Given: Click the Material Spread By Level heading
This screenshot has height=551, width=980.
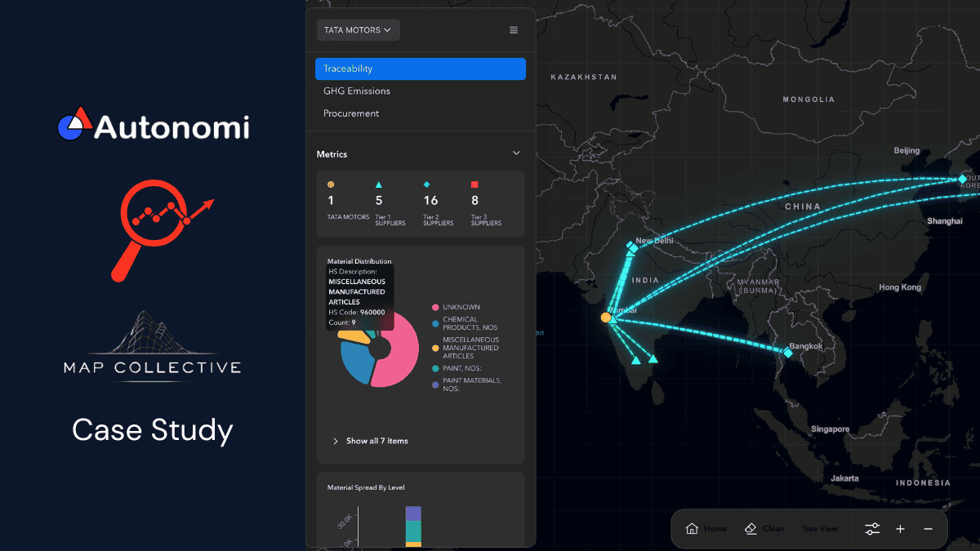Looking at the screenshot, I should coord(366,487).
